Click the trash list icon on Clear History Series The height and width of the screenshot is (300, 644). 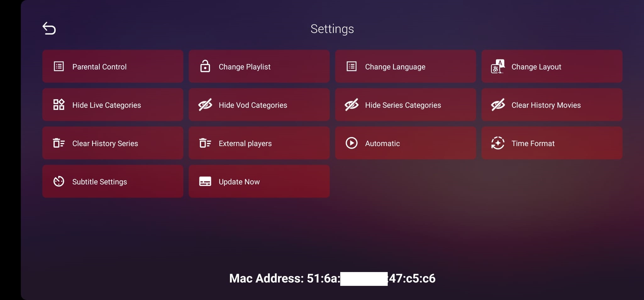click(59, 143)
